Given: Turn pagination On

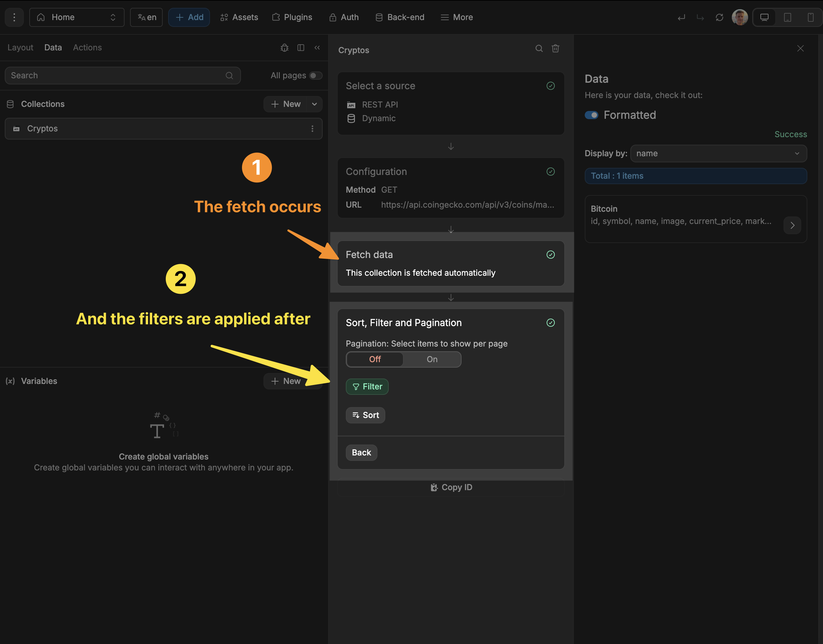Looking at the screenshot, I should 432,359.
